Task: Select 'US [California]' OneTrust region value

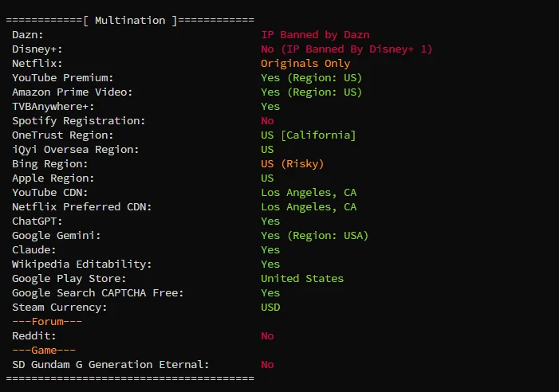Action: (309, 135)
